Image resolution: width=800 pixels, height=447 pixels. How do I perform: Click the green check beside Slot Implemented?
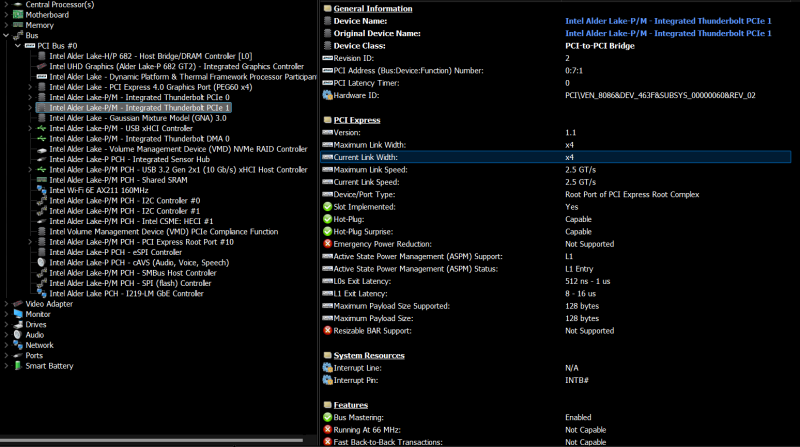click(x=328, y=207)
